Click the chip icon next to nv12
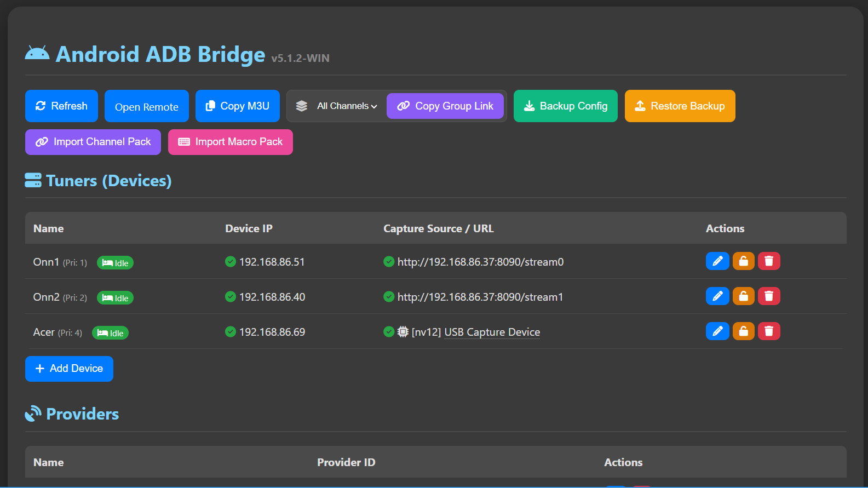This screenshot has width=868, height=488. [403, 332]
